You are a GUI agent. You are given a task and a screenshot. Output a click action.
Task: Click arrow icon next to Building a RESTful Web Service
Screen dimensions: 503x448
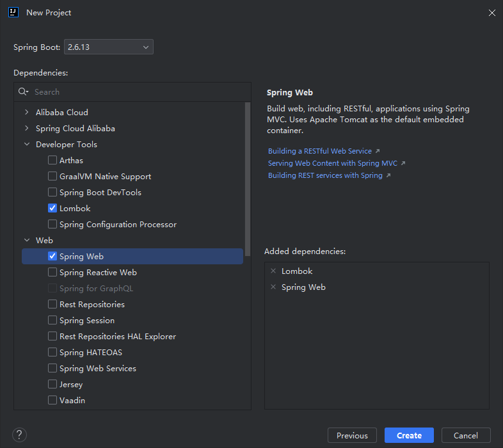(x=378, y=151)
